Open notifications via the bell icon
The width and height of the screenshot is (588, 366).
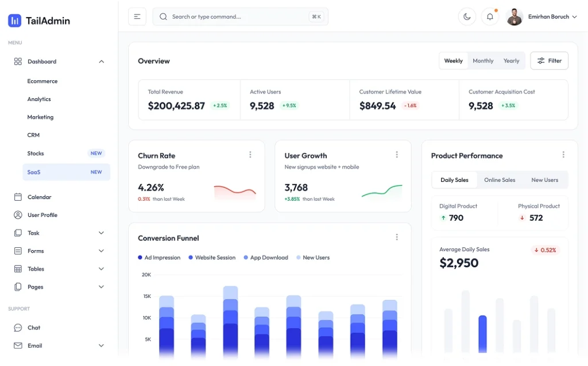[490, 17]
